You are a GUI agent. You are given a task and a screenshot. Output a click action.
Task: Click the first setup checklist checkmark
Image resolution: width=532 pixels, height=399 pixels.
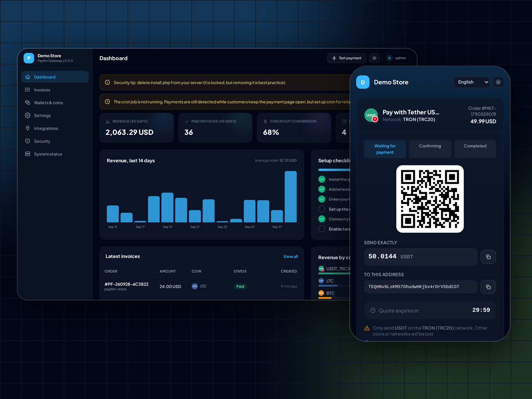pos(322,179)
